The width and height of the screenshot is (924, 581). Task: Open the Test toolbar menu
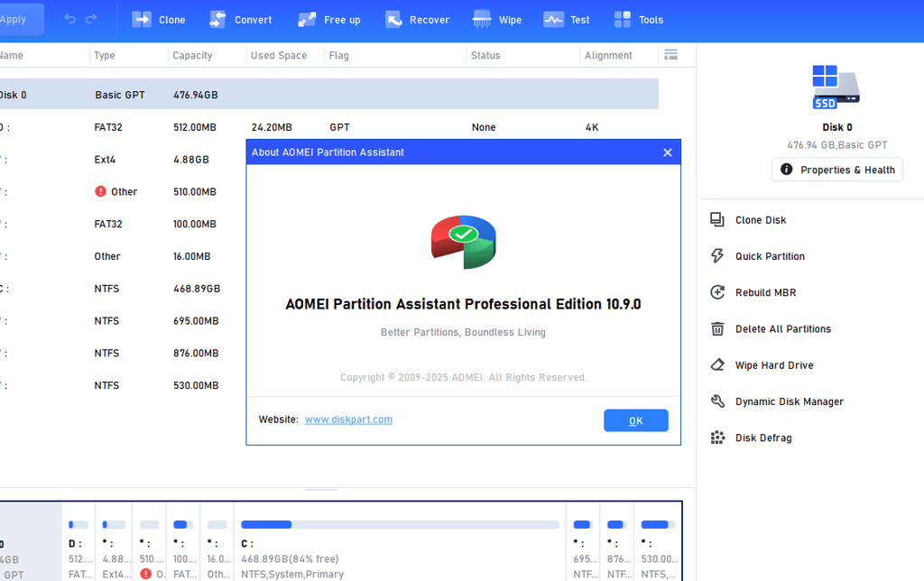coord(566,20)
